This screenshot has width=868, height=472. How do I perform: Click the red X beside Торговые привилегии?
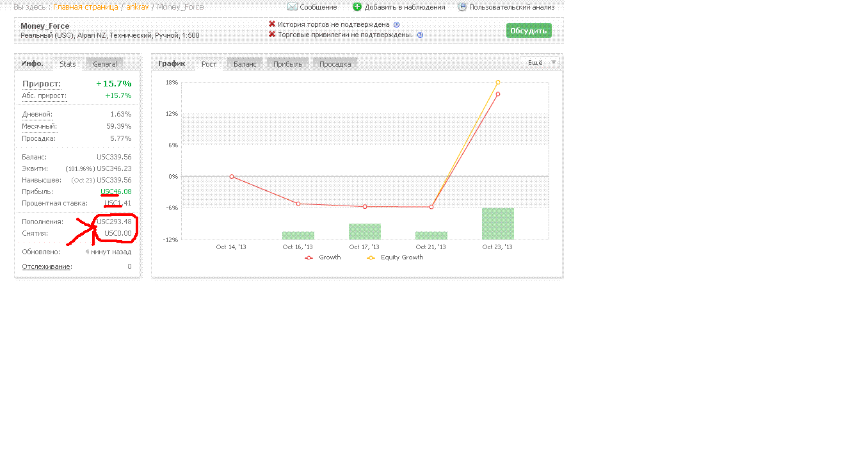pos(272,35)
